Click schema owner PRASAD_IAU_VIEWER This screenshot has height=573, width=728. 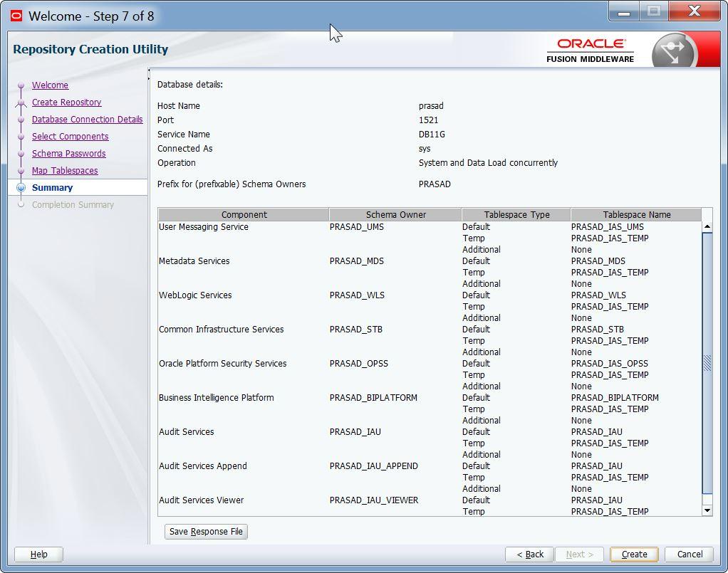(x=374, y=500)
